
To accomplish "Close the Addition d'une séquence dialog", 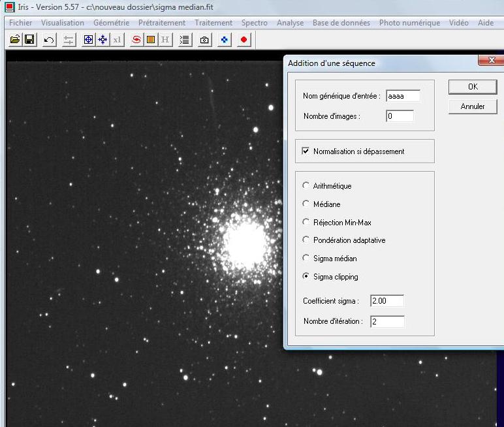I will click(x=491, y=60).
